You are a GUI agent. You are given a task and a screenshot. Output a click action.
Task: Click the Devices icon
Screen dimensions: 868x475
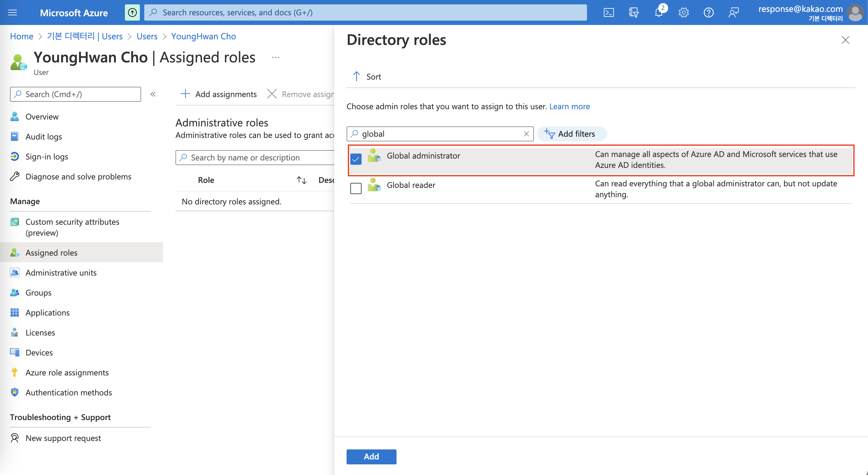pos(14,352)
